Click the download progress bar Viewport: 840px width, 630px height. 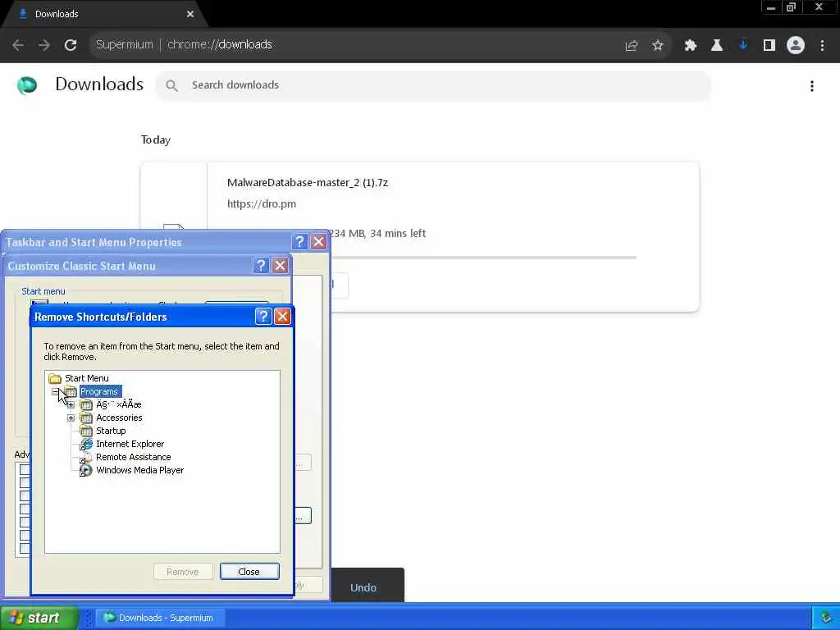(482, 258)
